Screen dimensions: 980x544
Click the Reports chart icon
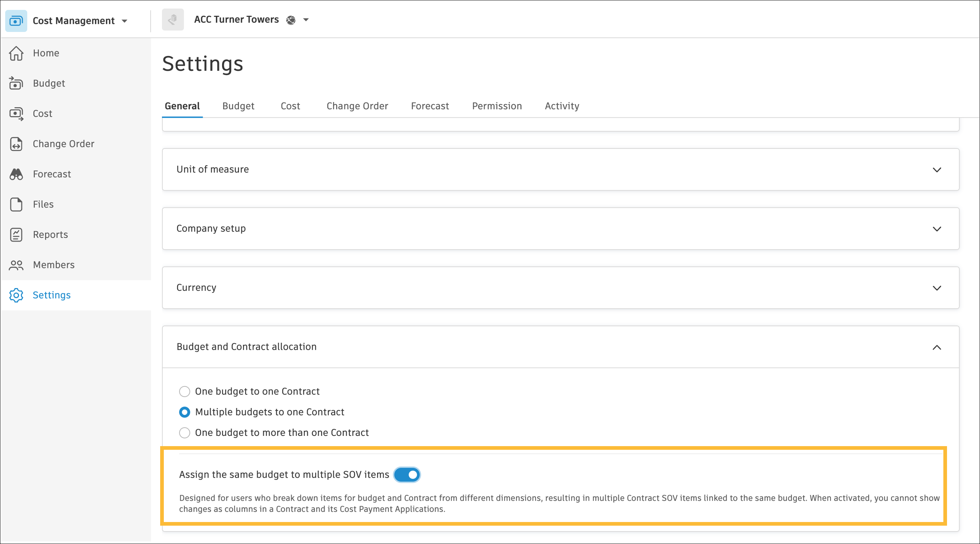[x=16, y=235]
